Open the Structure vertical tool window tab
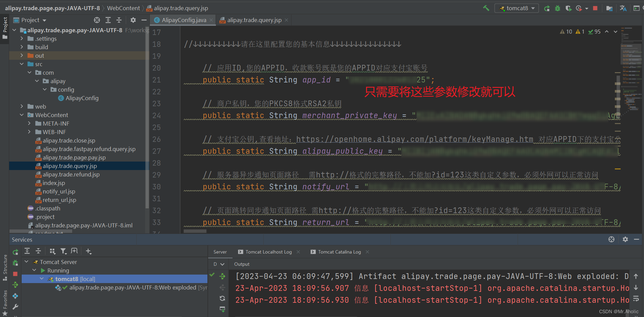This screenshot has height=317, width=644. click(5, 268)
